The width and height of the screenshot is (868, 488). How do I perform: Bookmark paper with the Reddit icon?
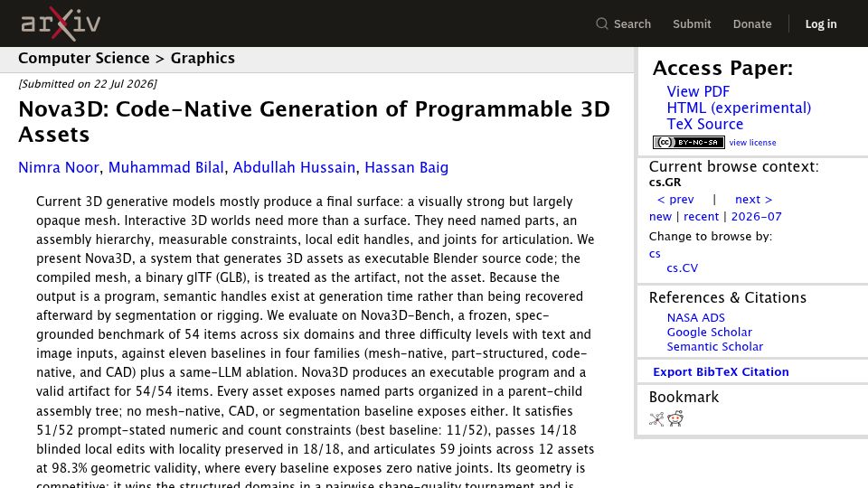[x=675, y=418]
